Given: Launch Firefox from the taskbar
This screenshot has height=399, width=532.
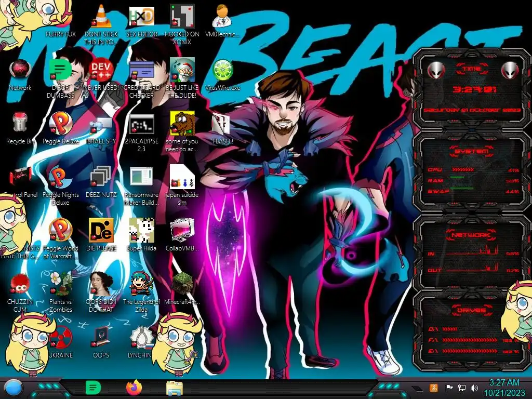Looking at the screenshot, I should click(134, 388).
